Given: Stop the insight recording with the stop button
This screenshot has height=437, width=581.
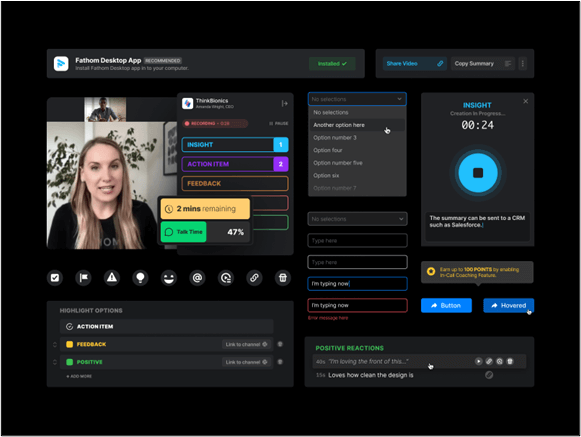Looking at the screenshot, I should (478, 173).
